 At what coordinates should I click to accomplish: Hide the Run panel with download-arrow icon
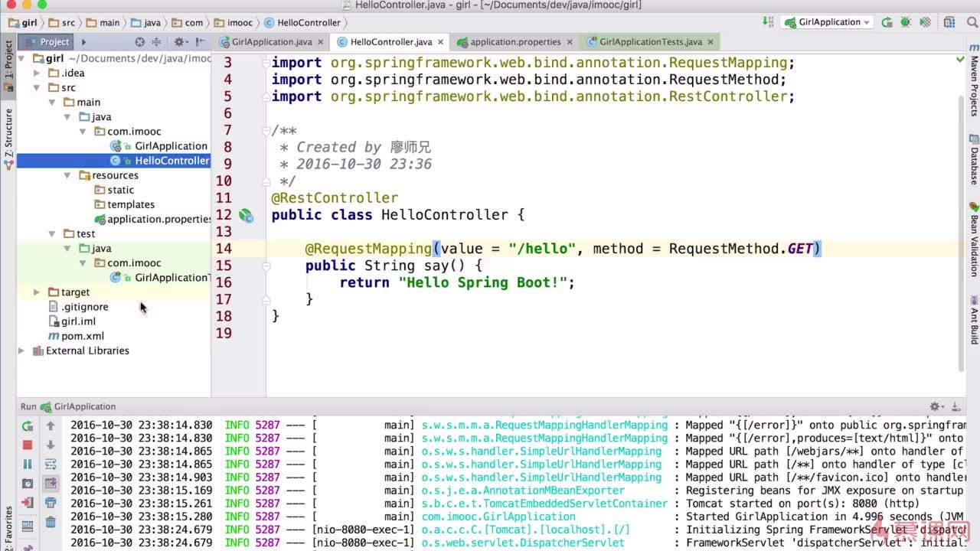point(955,406)
